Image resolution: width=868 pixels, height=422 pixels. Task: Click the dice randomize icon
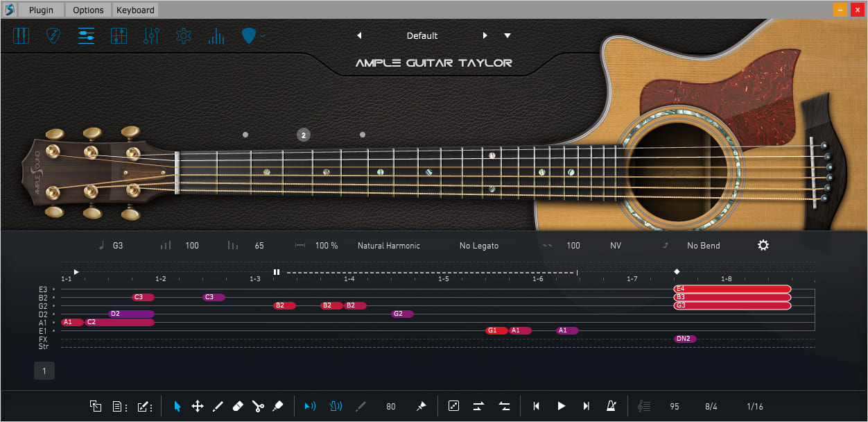[453, 406]
